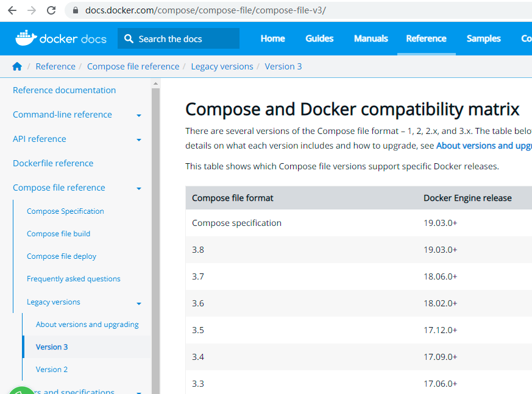This screenshot has width=532, height=394.
Task: Click the 3.8 format cell
Action: point(198,250)
